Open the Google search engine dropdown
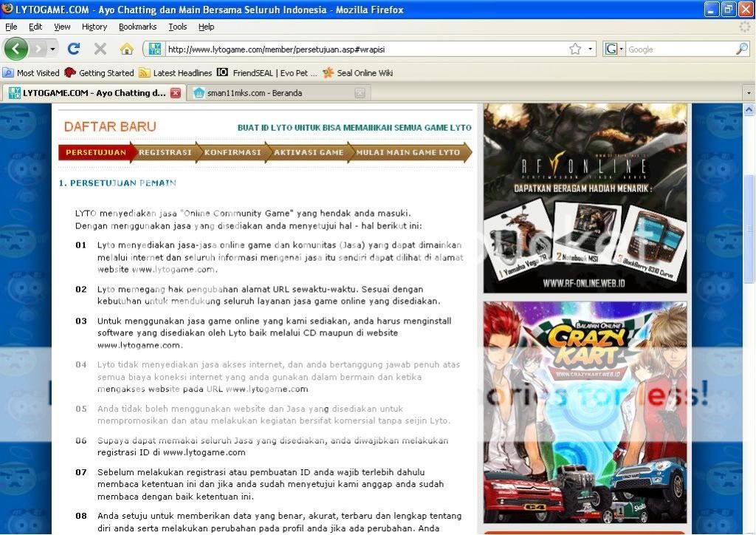 pyautogui.click(x=614, y=49)
